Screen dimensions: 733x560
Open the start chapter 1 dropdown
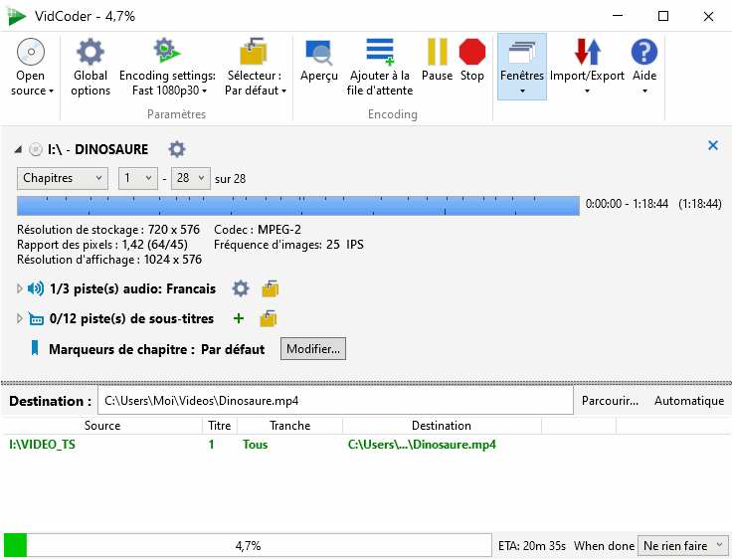click(137, 178)
